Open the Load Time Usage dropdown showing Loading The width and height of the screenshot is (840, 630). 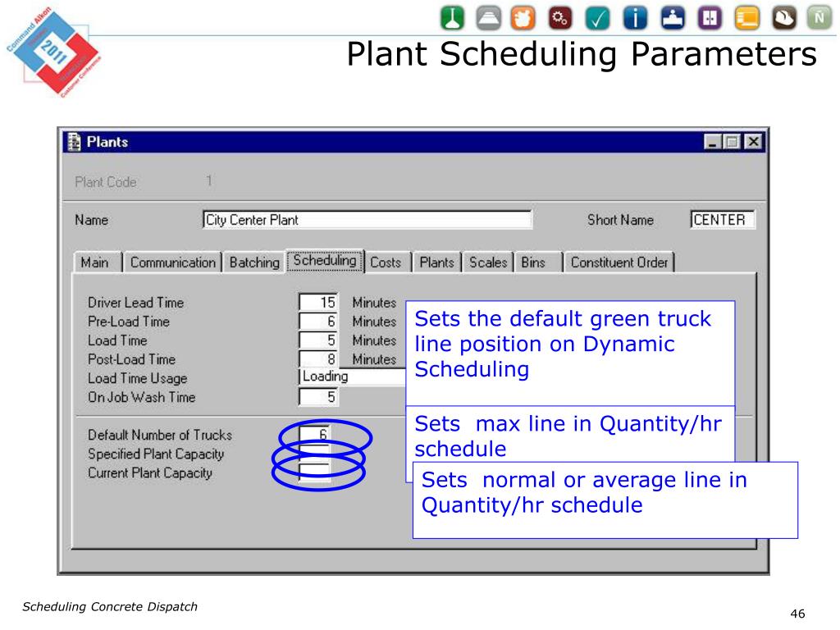click(352, 377)
